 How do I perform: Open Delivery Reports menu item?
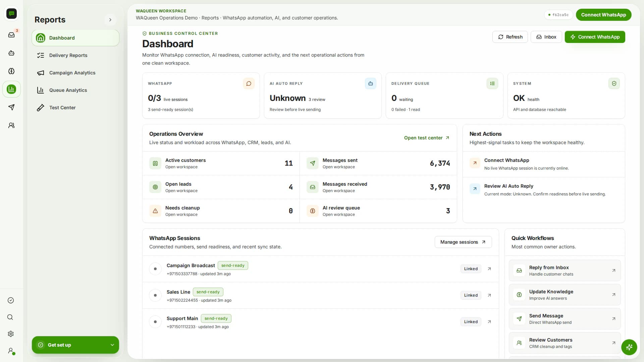75,55
